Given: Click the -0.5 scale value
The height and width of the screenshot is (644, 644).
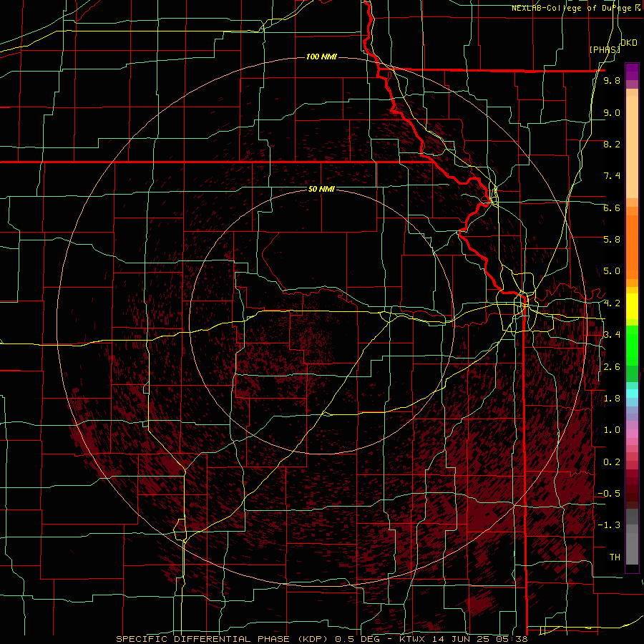Looking at the screenshot, I should pos(609,494).
